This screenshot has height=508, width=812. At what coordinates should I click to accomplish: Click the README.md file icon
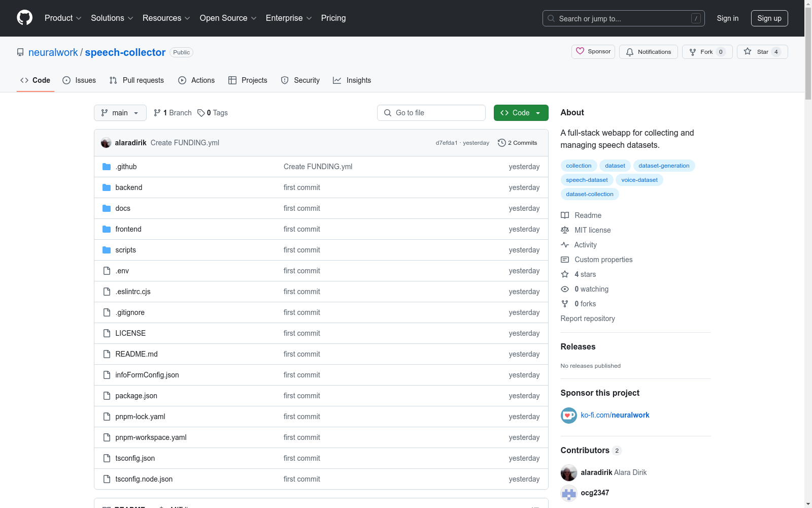[x=107, y=354]
